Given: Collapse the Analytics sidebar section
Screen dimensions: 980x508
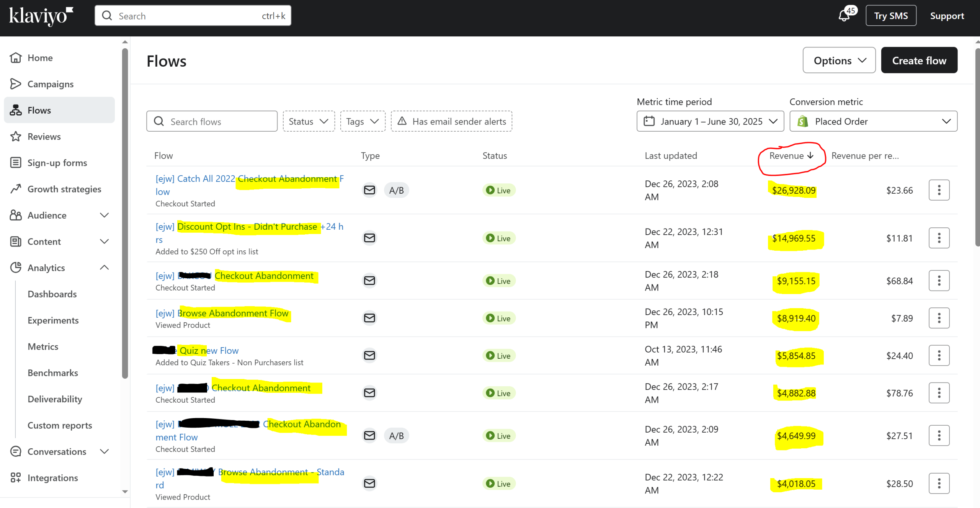Looking at the screenshot, I should click(x=104, y=268).
